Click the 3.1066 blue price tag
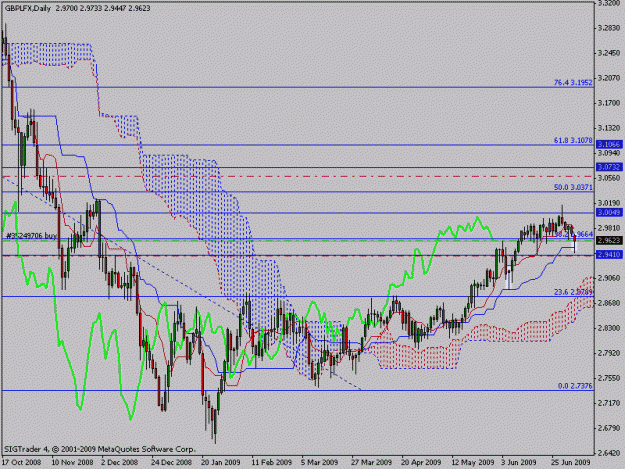 (x=609, y=144)
